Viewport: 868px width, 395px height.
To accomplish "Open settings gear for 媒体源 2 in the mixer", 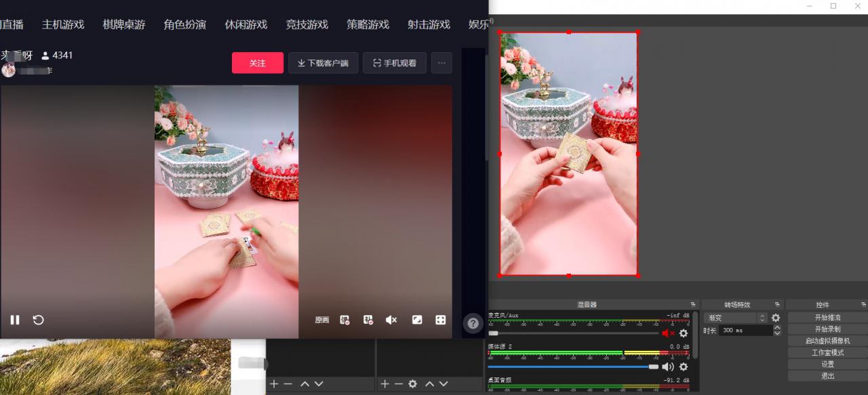I will [684, 367].
